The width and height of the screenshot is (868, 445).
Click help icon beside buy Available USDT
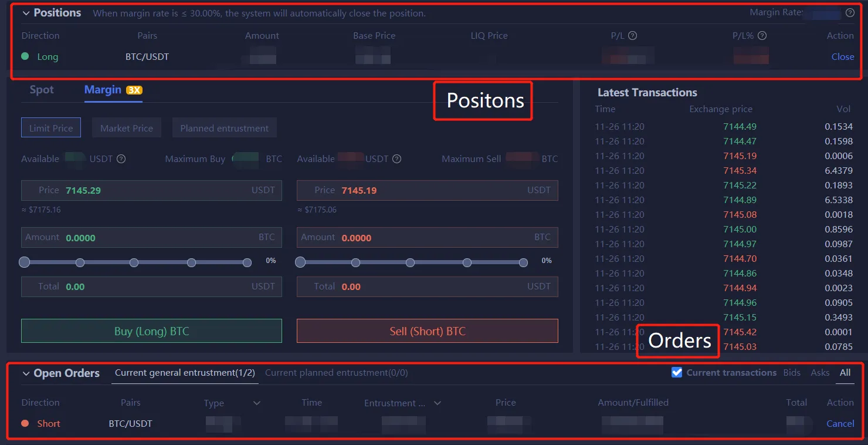click(x=121, y=159)
